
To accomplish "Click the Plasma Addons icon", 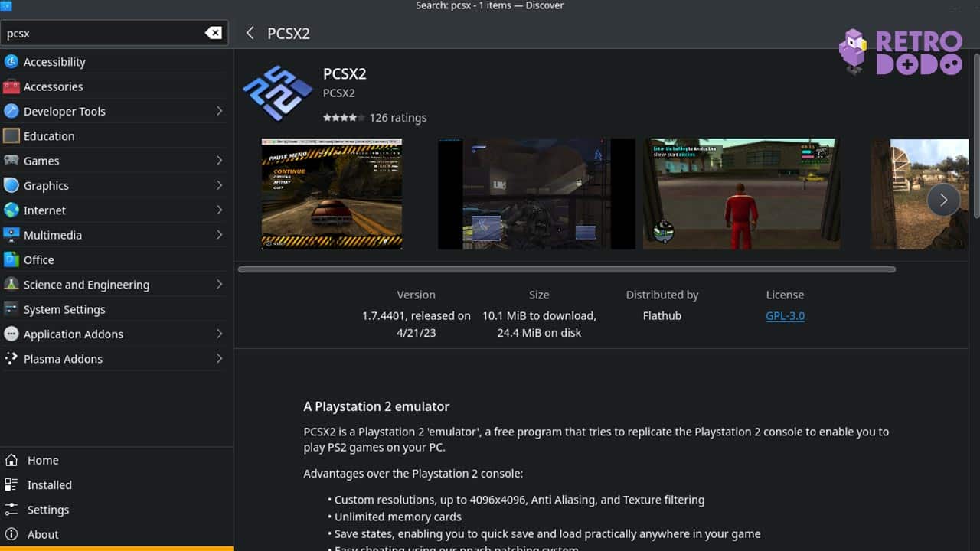I will point(11,358).
